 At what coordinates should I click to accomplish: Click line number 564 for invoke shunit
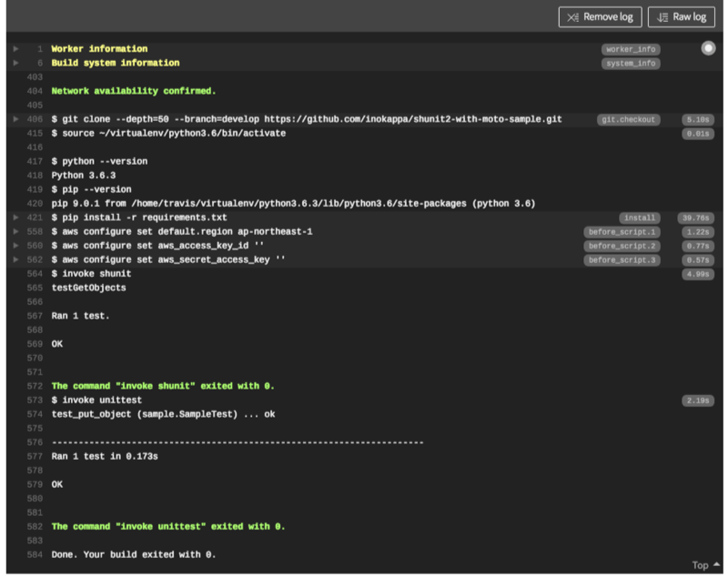(x=35, y=274)
